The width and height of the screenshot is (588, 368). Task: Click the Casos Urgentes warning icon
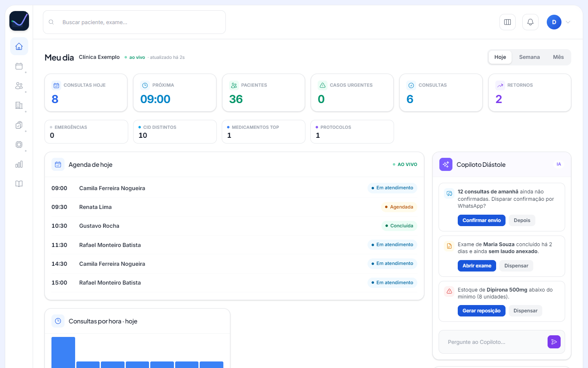(x=323, y=85)
